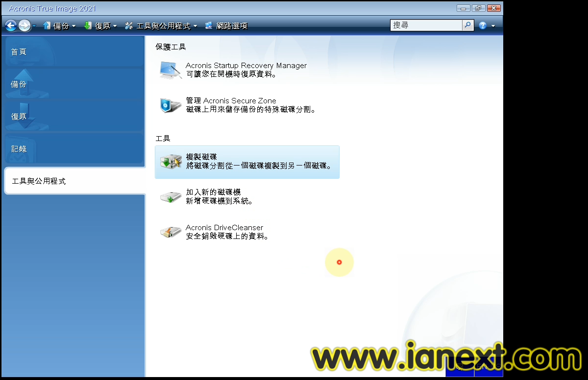This screenshot has width=588, height=380.
Task: Click the 加入新的磁碟機 drive icon
Action: [171, 197]
